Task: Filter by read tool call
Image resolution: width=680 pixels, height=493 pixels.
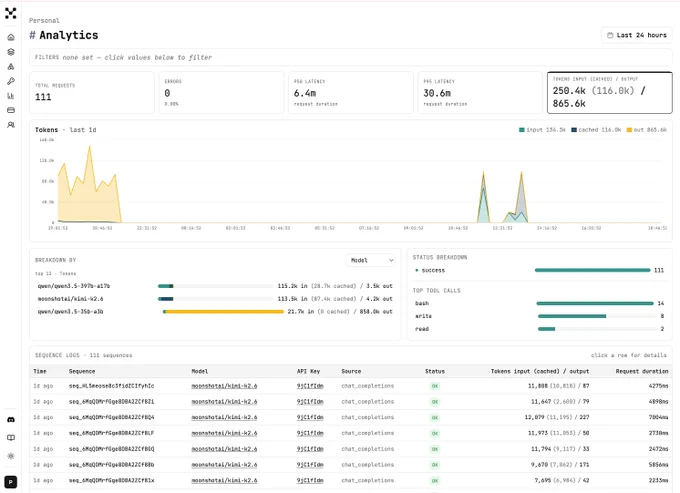Action: click(422, 329)
